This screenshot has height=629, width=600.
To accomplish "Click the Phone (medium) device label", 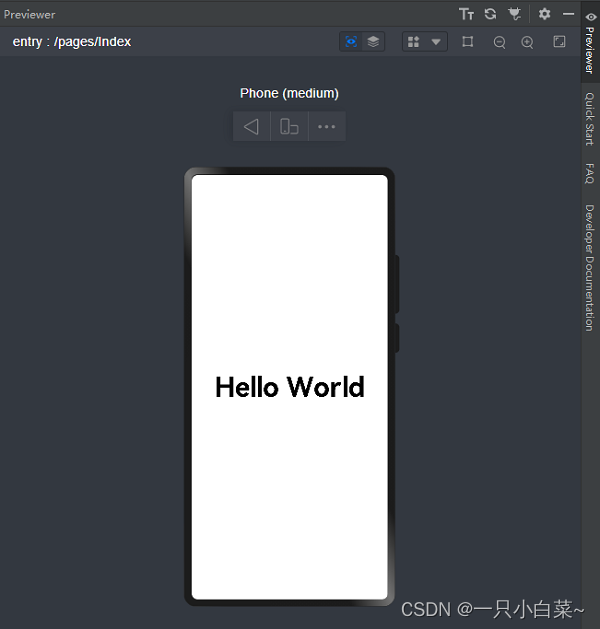I will [289, 93].
